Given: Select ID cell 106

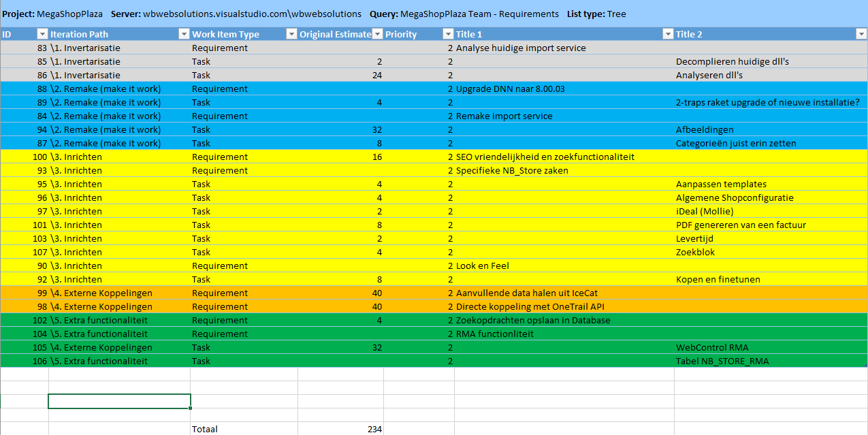Looking at the screenshot, I should (x=25, y=361).
